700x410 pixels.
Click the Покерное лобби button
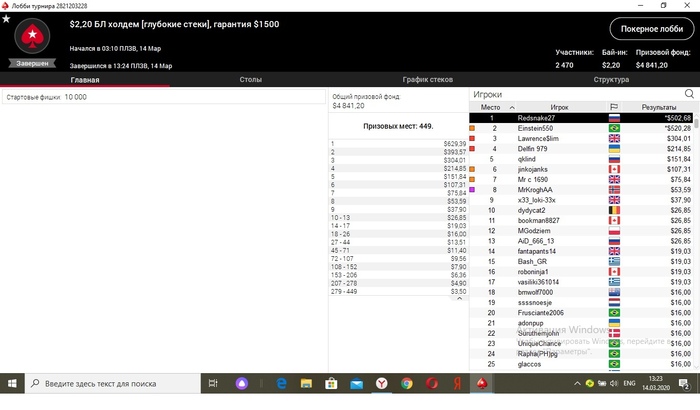(x=652, y=29)
